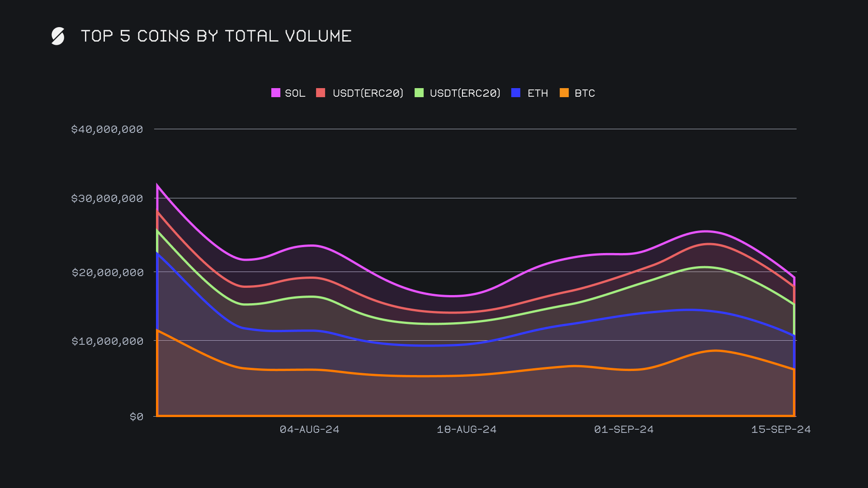868x488 pixels.
Task: Click the Top 5 Coins by Total Volume title
Action: (216, 36)
